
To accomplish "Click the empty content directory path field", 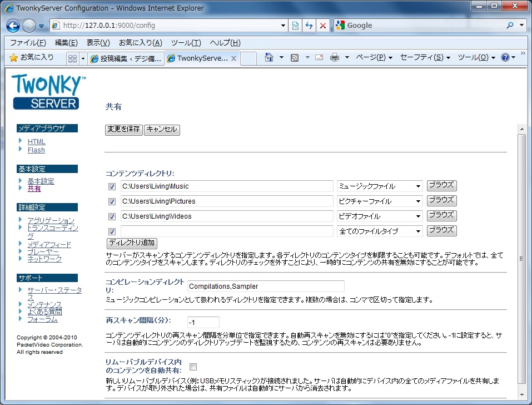I will [x=227, y=231].
